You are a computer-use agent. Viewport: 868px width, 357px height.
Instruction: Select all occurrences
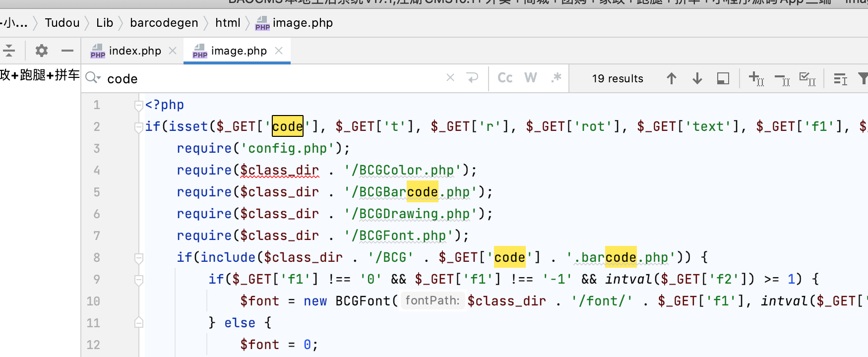click(807, 78)
